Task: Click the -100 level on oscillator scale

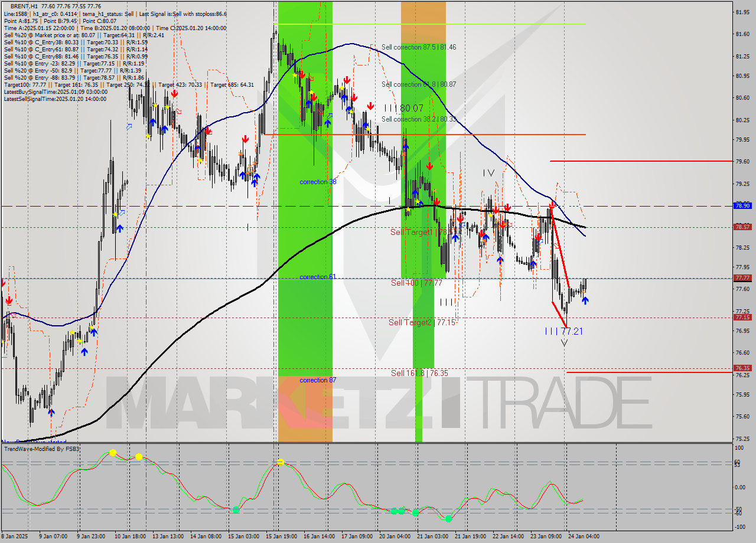Action: 739,526
